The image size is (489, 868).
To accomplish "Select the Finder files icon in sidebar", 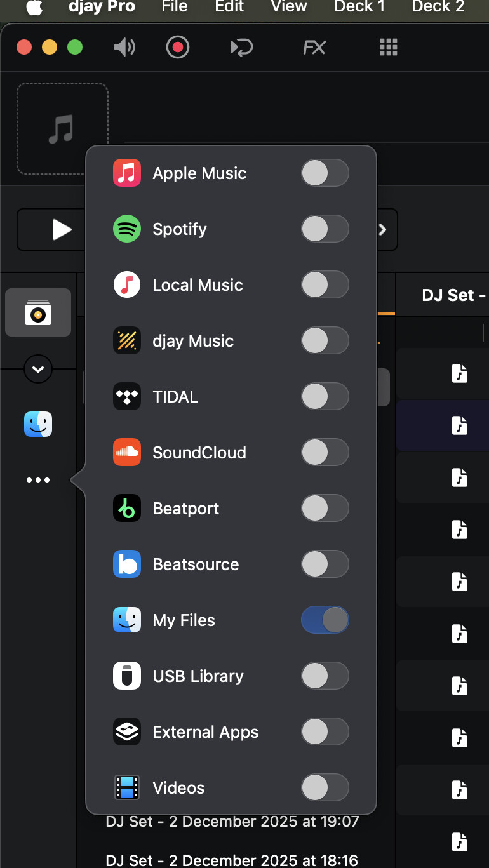I will point(38,424).
